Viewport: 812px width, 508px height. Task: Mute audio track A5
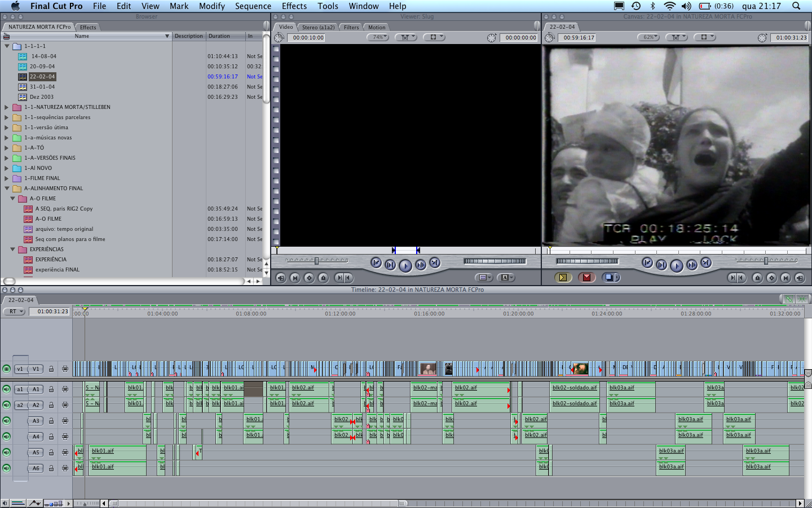point(6,452)
